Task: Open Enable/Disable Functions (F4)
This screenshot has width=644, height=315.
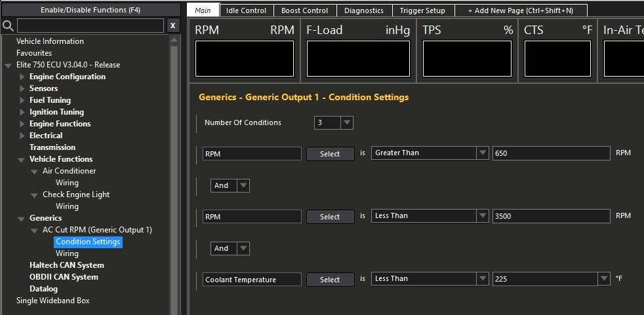Action: click(91, 10)
